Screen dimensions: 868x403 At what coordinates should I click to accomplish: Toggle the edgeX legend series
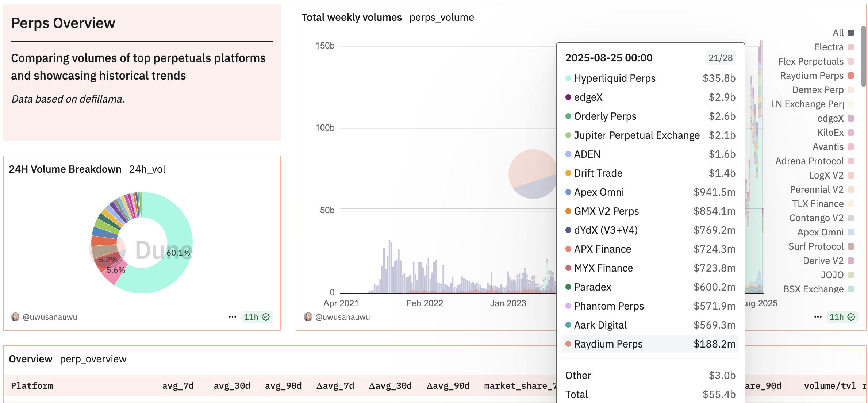tap(830, 118)
